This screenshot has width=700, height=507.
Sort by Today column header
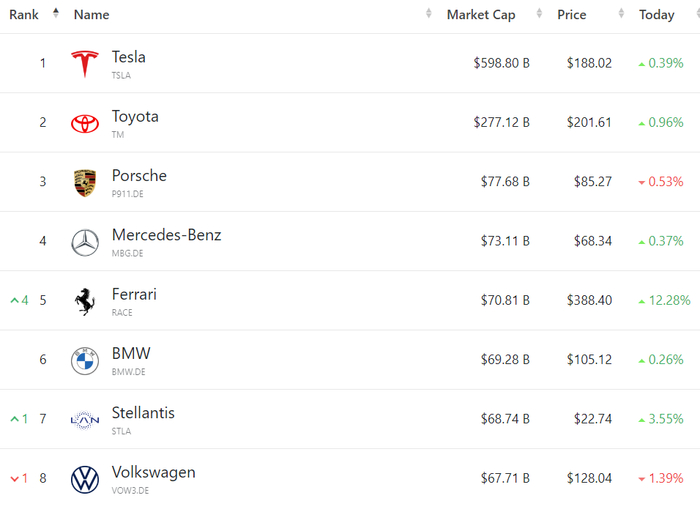point(657,15)
